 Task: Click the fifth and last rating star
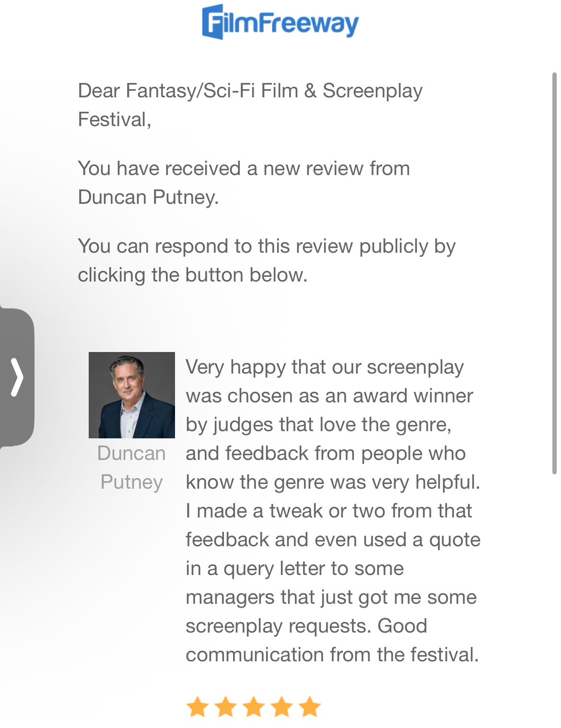click(x=310, y=706)
